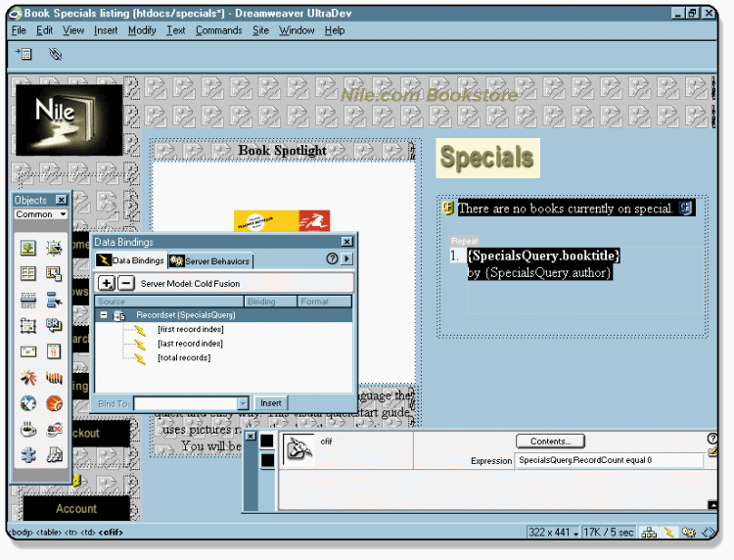Collapse the Recordset (SpecialsQuery) tree node
The width and height of the screenshot is (734, 560).
pos(104,315)
